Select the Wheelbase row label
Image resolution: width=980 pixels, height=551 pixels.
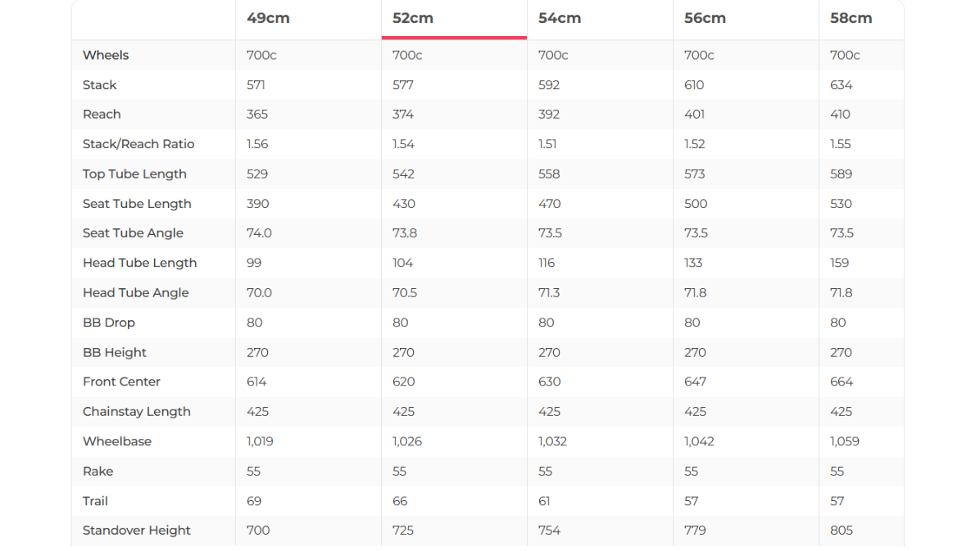pos(117,441)
